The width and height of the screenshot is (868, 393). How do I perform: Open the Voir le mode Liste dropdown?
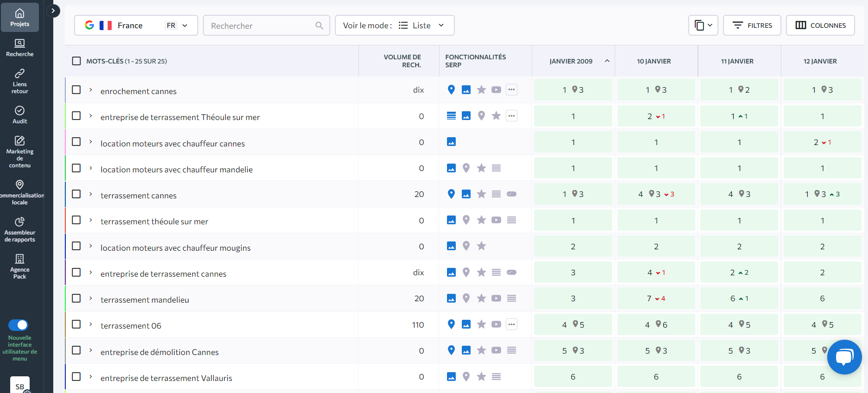tap(394, 25)
